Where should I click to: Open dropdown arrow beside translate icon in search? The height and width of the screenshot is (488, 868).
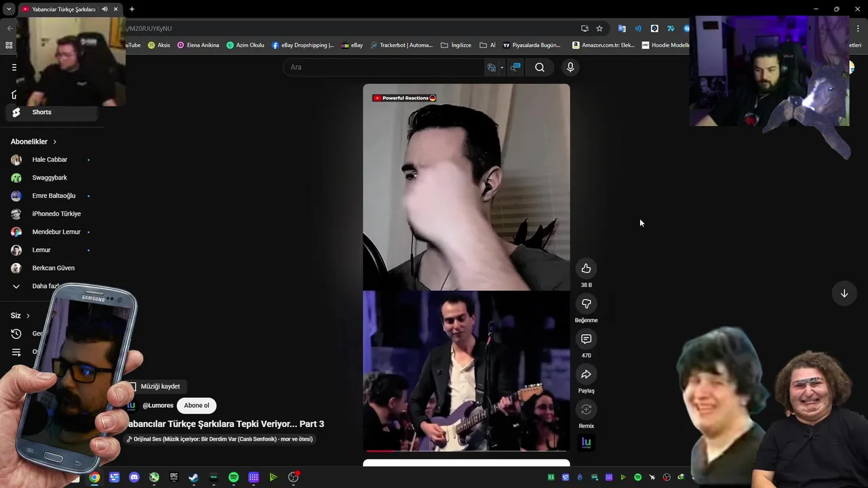[x=502, y=67]
